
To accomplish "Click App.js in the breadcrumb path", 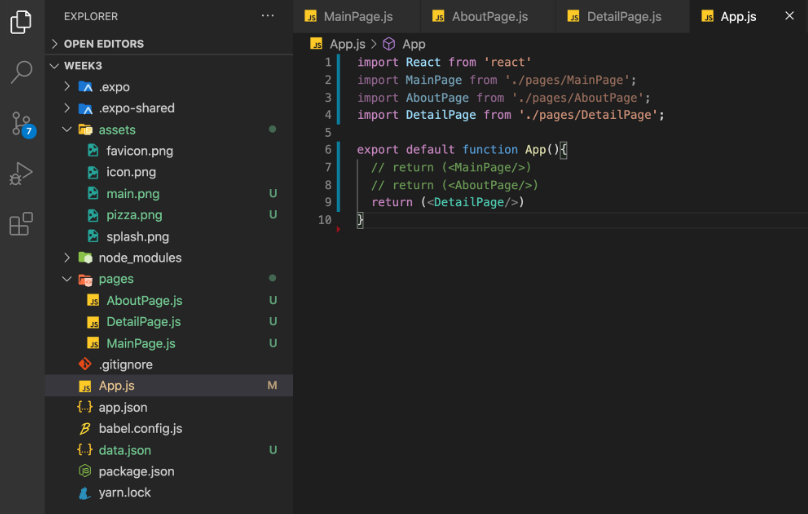I will [x=347, y=44].
